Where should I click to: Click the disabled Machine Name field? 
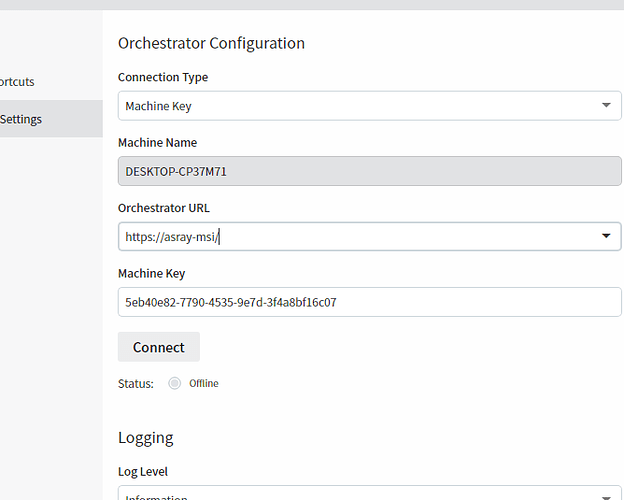(369, 171)
